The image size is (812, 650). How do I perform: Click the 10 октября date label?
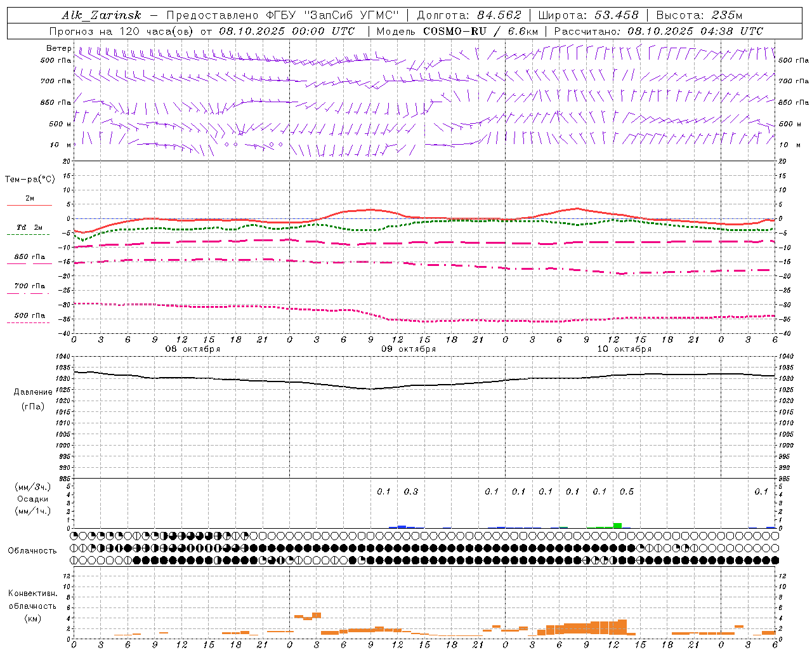624,349
